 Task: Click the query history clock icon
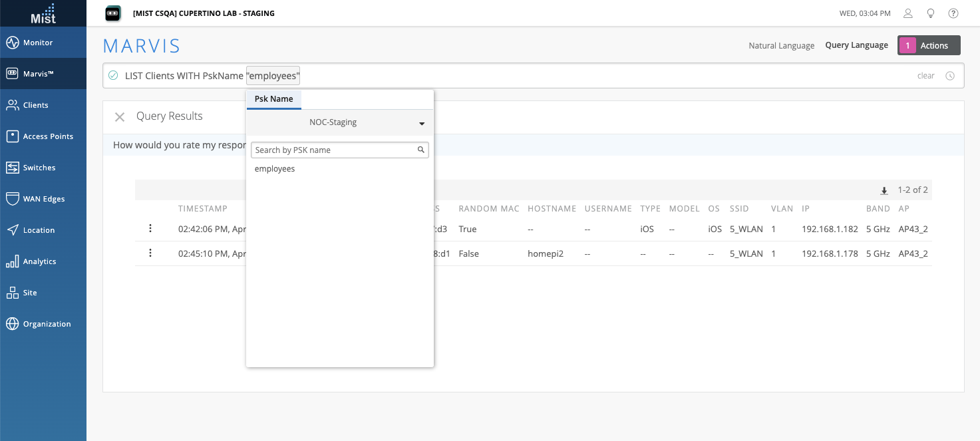[x=950, y=76]
